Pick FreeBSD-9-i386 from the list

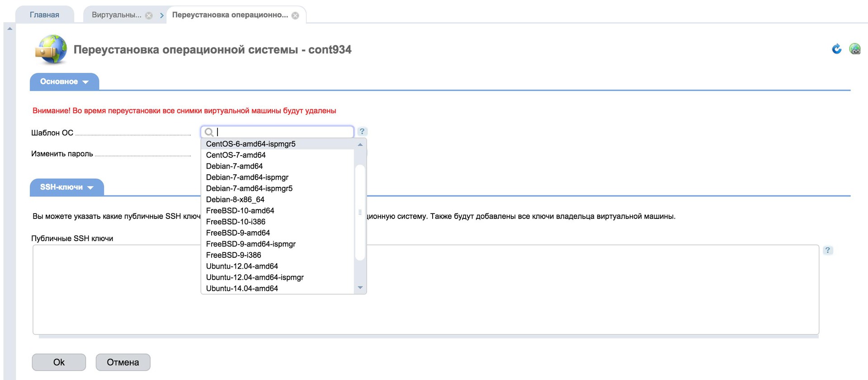coord(278,255)
